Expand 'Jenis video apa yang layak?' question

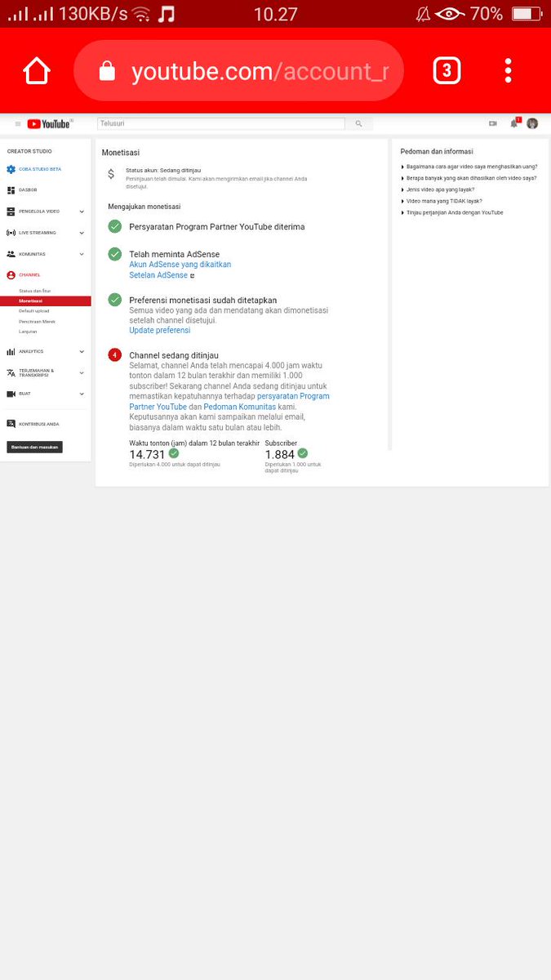[438, 189]
